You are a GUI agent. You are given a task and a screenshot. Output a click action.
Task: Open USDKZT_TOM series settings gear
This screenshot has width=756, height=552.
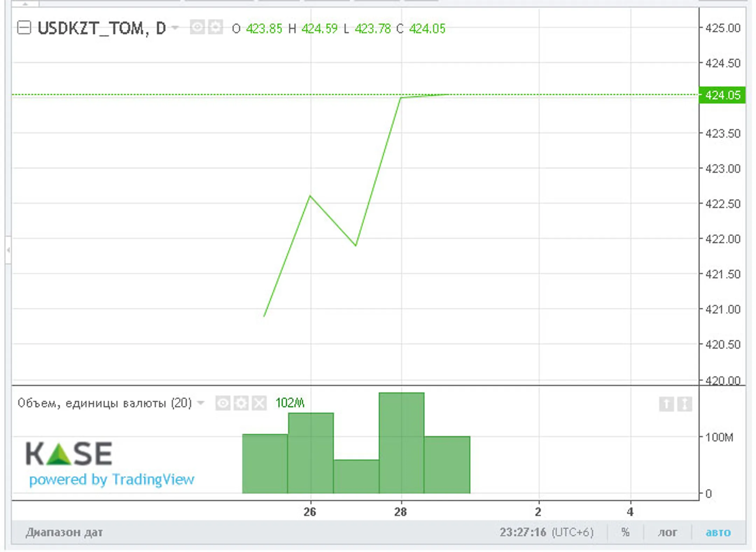click(x=215, y=27)
